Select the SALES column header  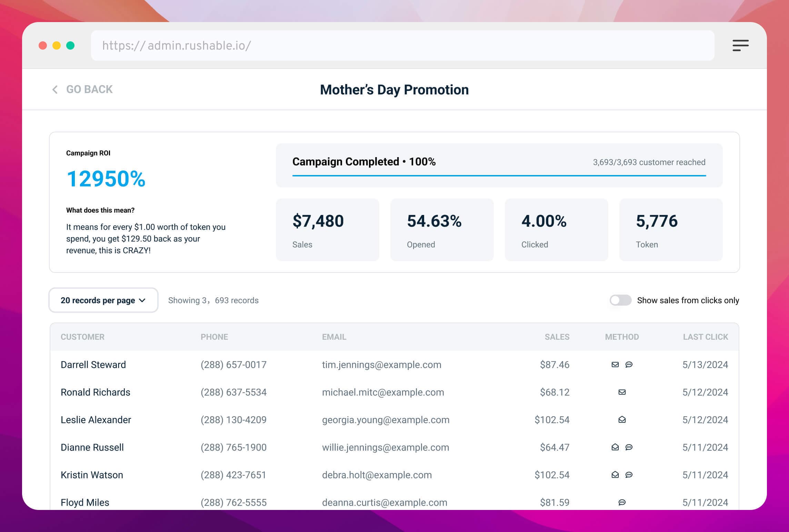[557, 337]
